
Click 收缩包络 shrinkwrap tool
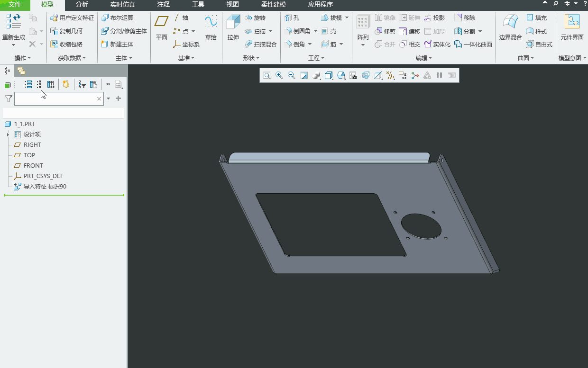coord(66,45)
